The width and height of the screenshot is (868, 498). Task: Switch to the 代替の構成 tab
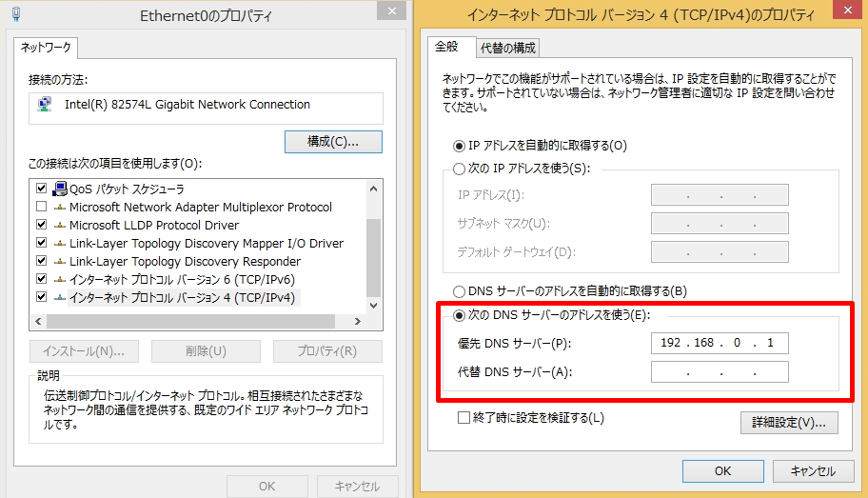507,49
